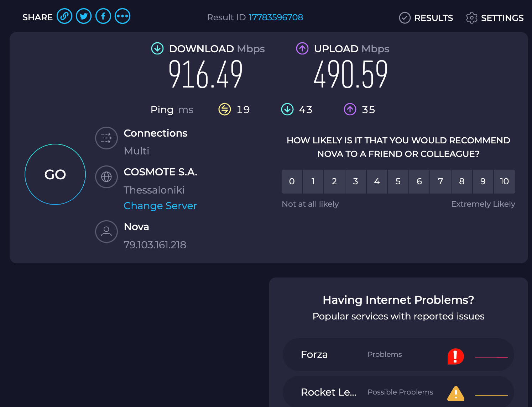Click the Rocket League trend sparkline

pyautogui.click(x=491, y=395)
